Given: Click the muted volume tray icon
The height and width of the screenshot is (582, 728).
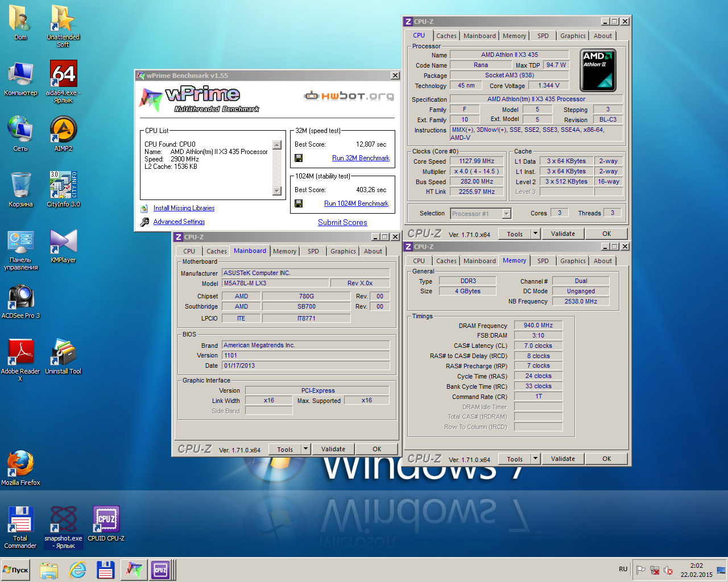Looking at the screenshot, I should click(x=668, y=570).
